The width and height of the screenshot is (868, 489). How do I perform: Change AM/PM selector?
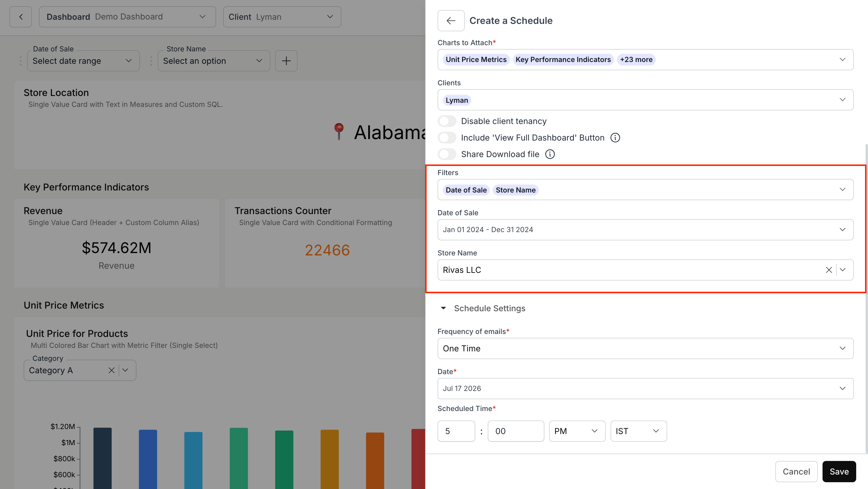[x=577, y=431]
